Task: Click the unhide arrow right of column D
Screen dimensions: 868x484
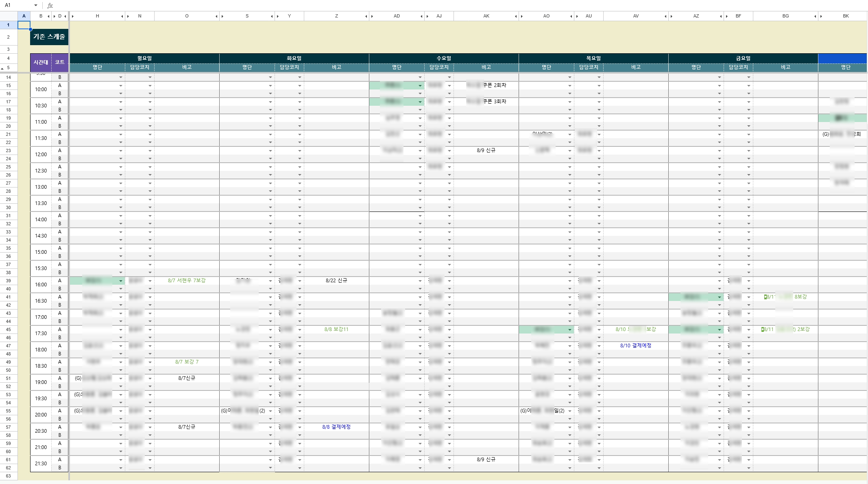Action: 65,16
